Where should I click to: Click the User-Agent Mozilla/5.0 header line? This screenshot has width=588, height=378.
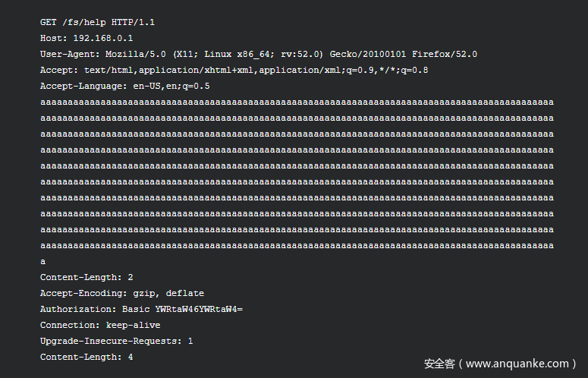(259, 55)
